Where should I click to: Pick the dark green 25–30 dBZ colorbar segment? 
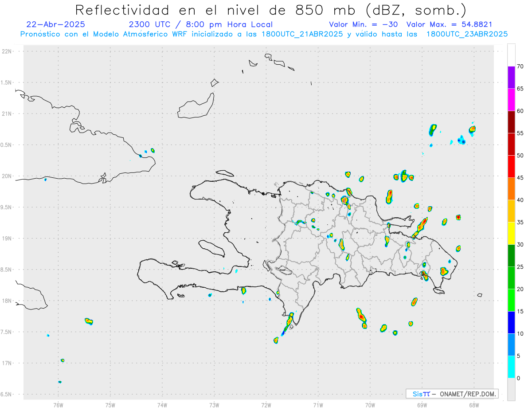pyautogui.click(x=511, y=256)
